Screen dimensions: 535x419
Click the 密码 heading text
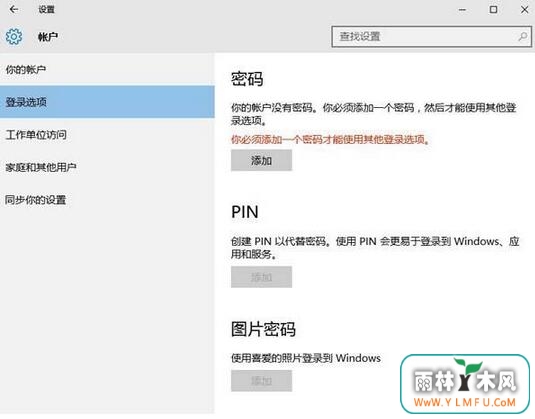point(247,79)
